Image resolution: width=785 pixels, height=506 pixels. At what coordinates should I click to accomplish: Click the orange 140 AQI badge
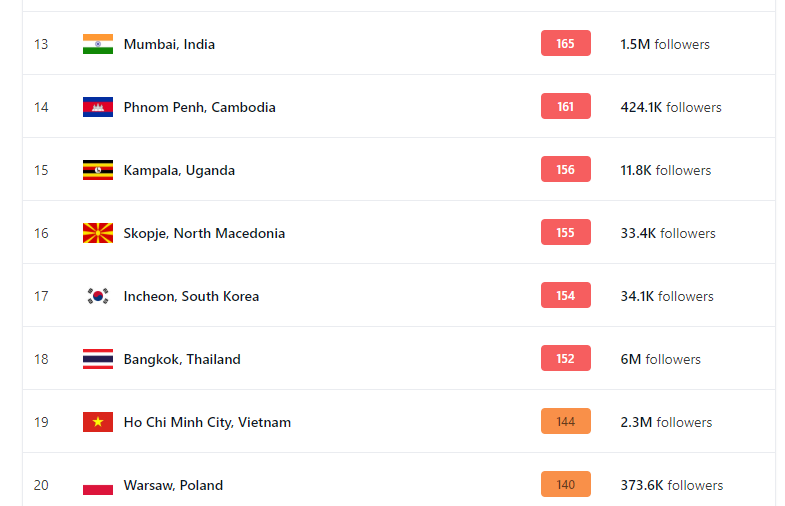(x=566, y=484)
